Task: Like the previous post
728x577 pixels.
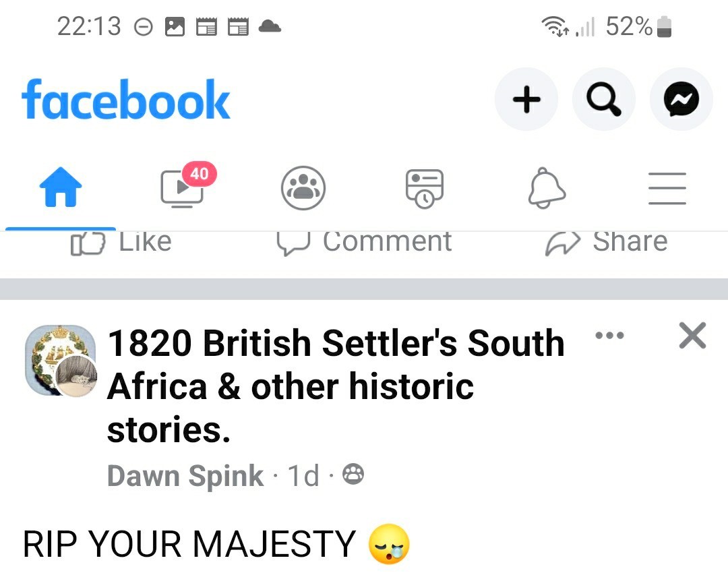Action: point(121,243)
